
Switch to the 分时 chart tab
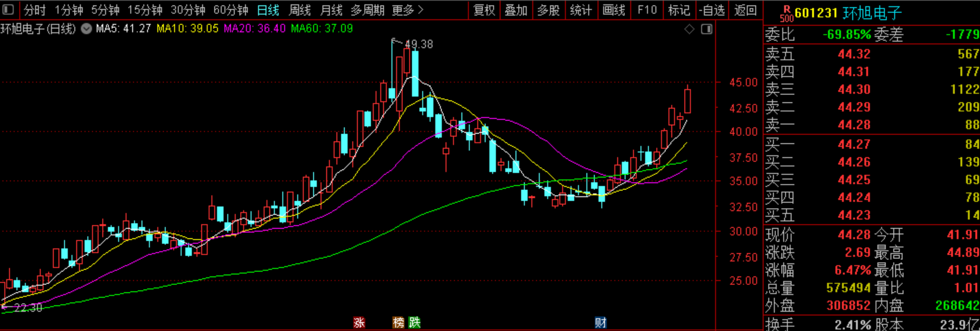tap(35, 10)
